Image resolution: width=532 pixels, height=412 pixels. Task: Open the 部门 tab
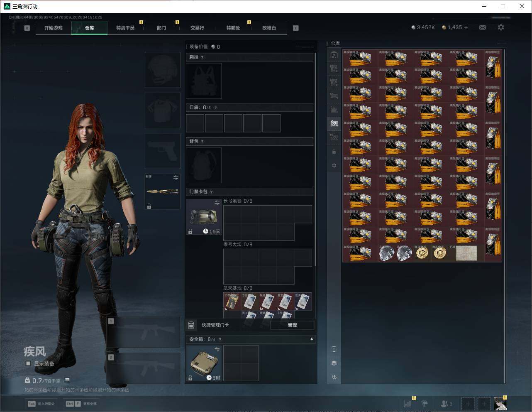[161, 28]
